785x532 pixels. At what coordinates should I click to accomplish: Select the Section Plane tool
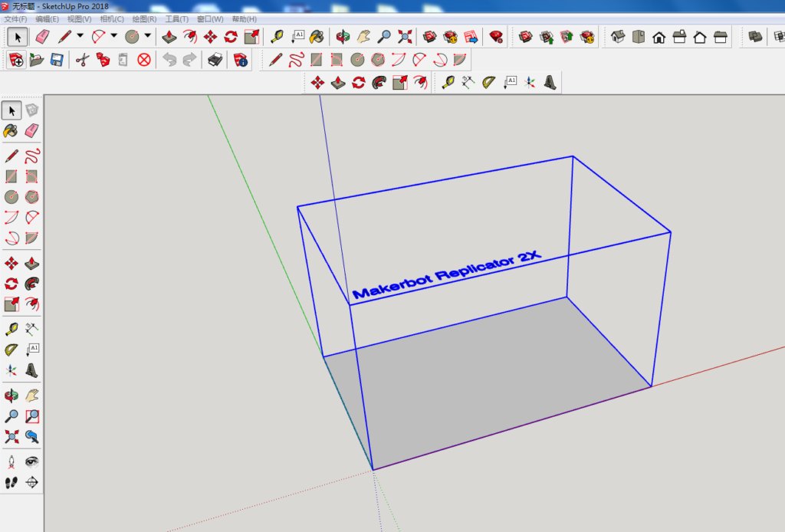tap(31, 482)
